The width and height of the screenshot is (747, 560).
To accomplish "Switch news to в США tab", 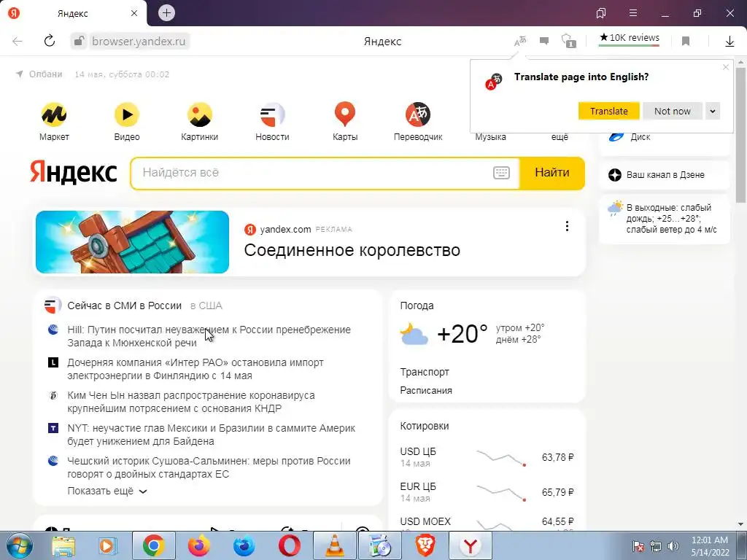I will point(206,306).
